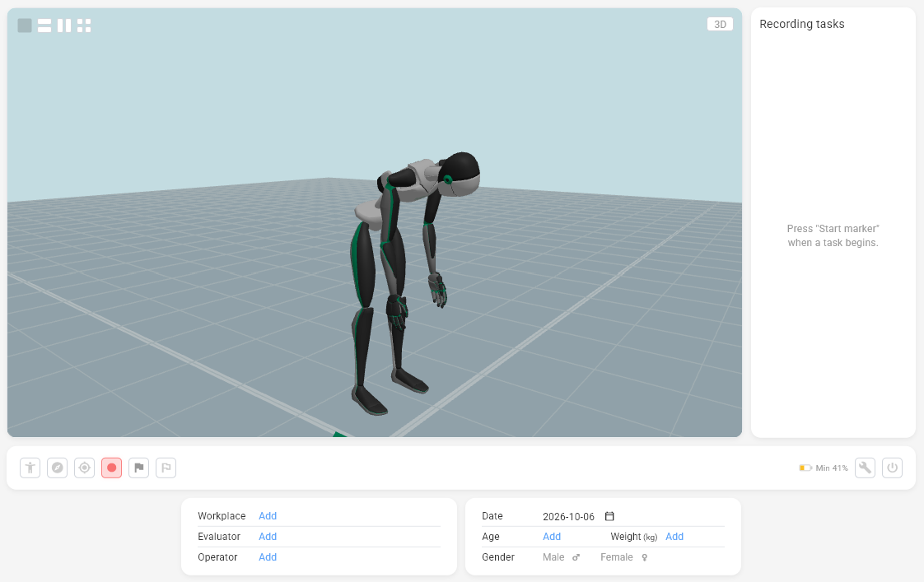This screenshot has height=582, width=924.
Task: Switch to horizontal split view layout
Action: [44, 26]
